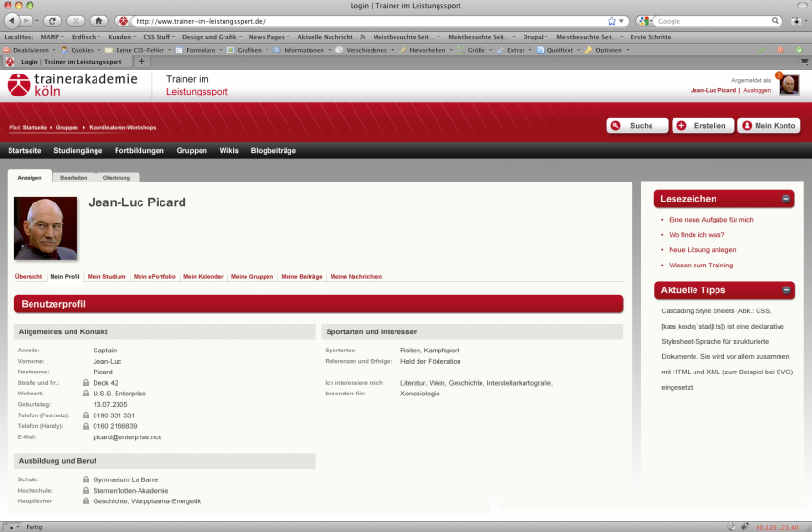The image size is (812, 532).
Task: Click the browser reload icon
Action: pos(53,20)
